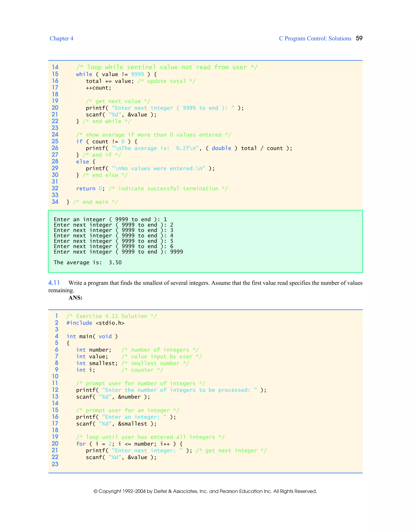Click the exercise number 4.11
Screen dimensions: 411x532
(54, 283)
